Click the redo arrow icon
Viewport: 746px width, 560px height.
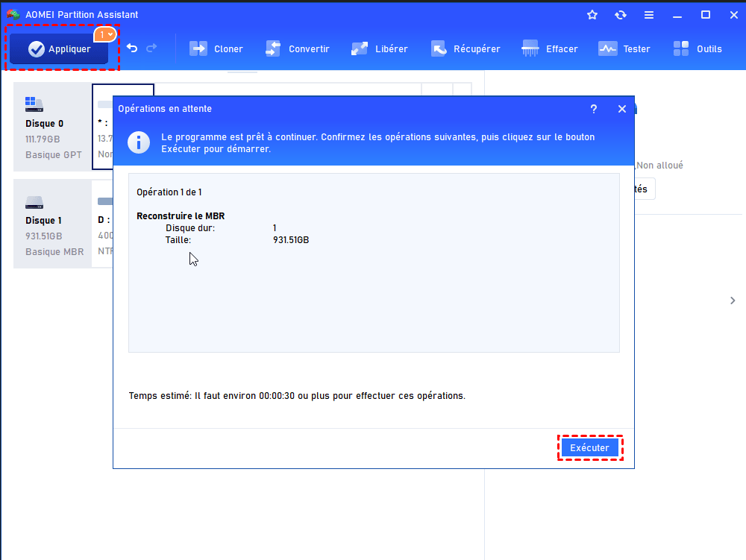[x=151, y=48]
